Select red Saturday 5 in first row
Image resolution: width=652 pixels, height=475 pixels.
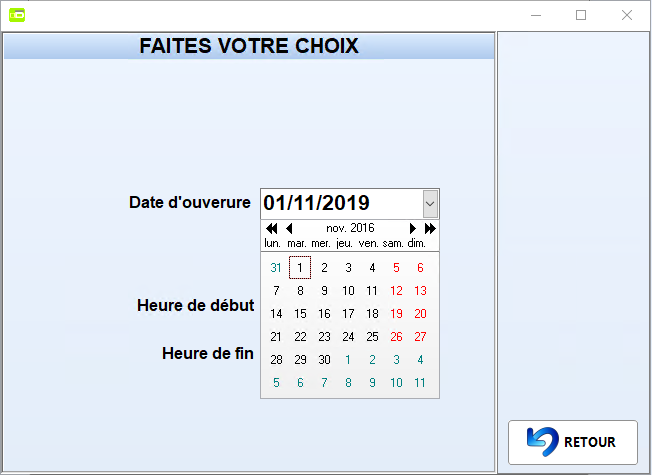396,268
